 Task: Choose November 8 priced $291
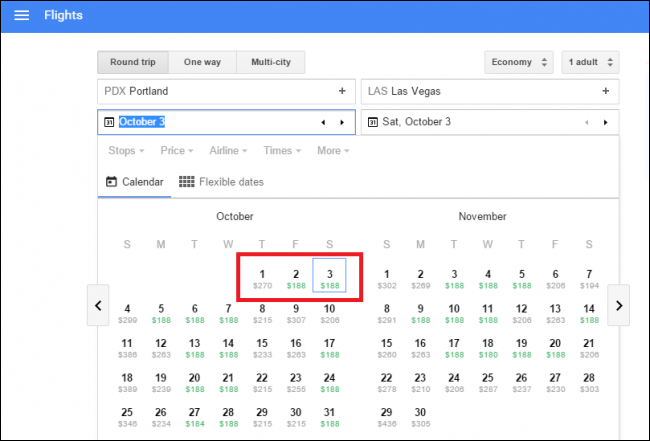click(386, 313)
